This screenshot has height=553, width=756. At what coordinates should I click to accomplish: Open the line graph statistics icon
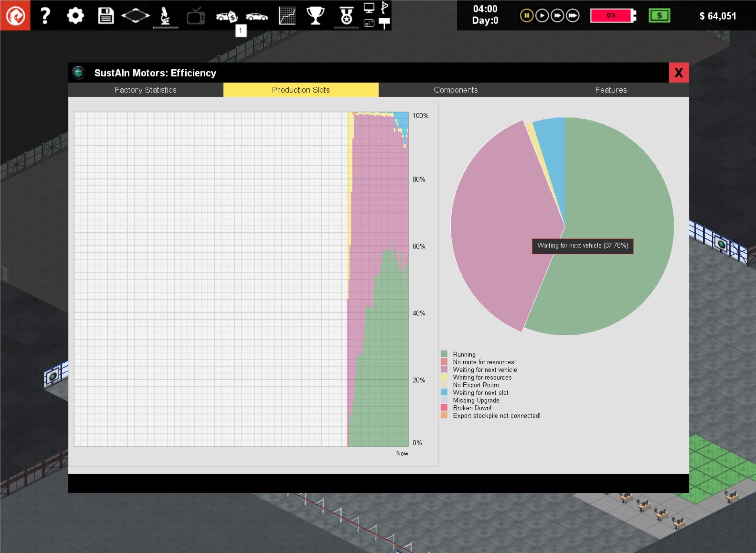coord(287,16)
